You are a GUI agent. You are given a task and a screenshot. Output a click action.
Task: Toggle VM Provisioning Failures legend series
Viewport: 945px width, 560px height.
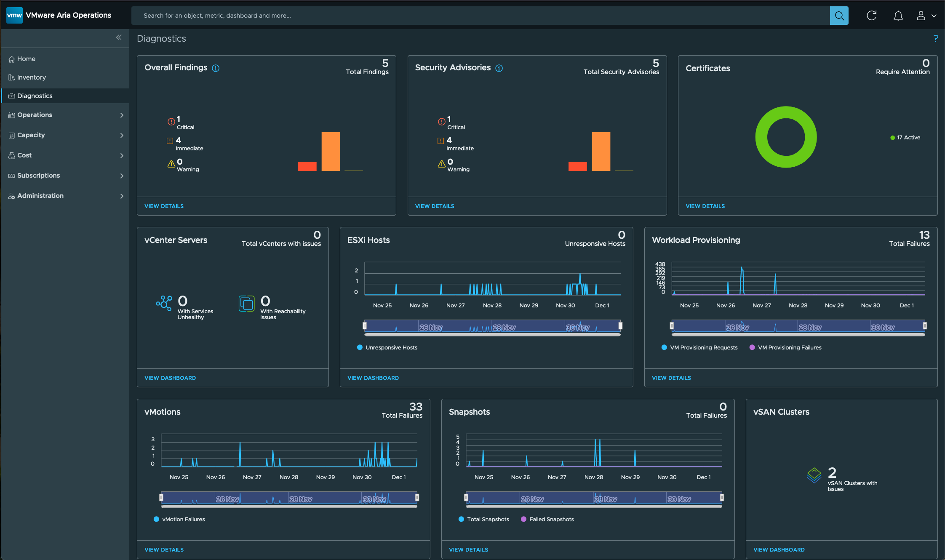(785, 348)
